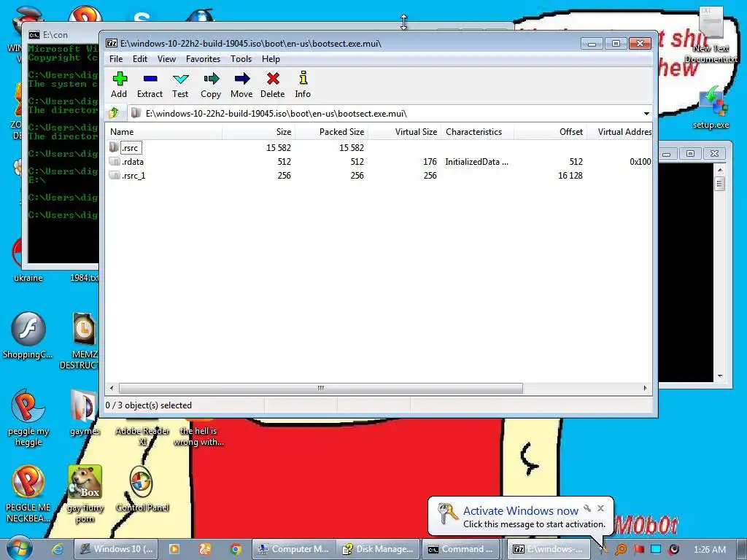Image resolution: width=747 pixels, height=560 pixels.
Task: Click the E:\con command window title bar
Action: click(x=62, y=35)
